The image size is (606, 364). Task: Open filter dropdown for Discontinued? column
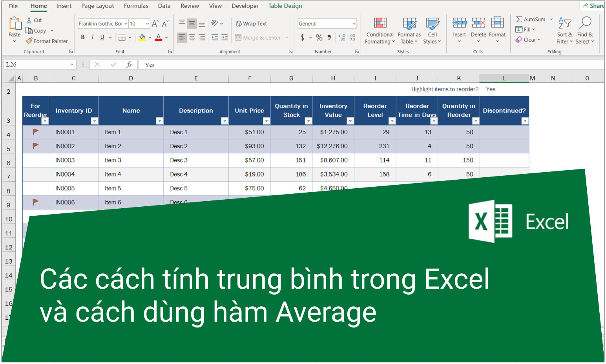[525, 121]
